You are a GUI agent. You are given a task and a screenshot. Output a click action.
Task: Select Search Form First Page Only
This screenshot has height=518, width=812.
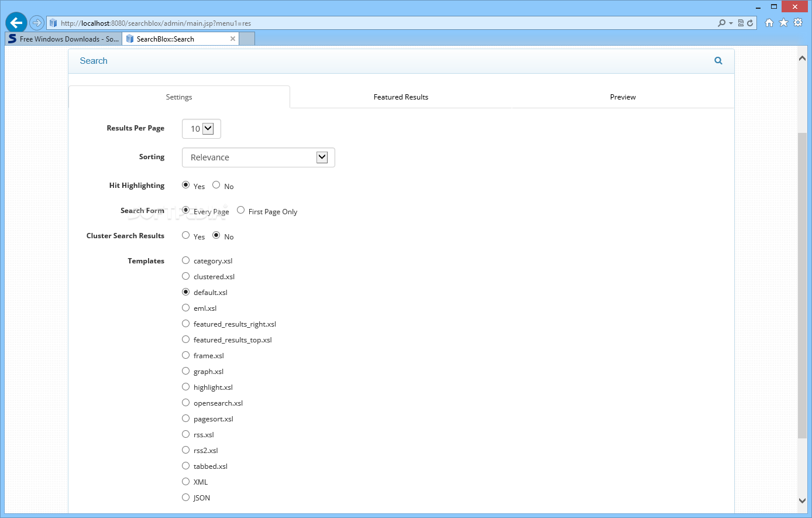coord(240,210)
